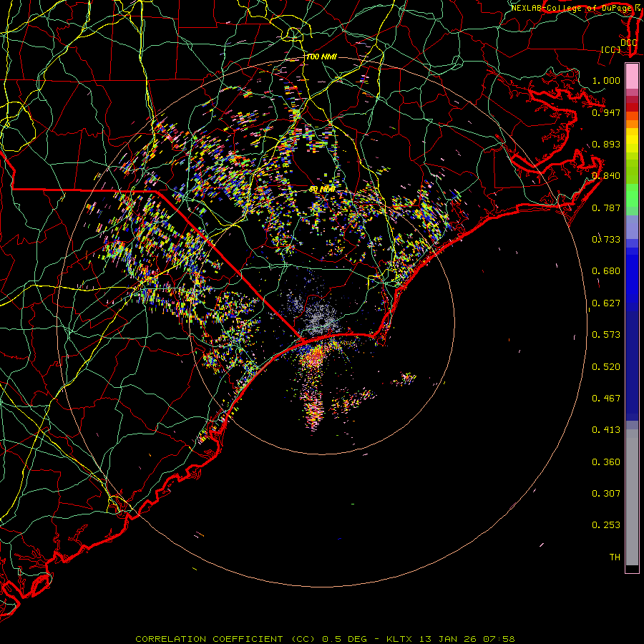Select the 0.573 legend value
This screenshot has height=644, width=644.
point(606,335)
